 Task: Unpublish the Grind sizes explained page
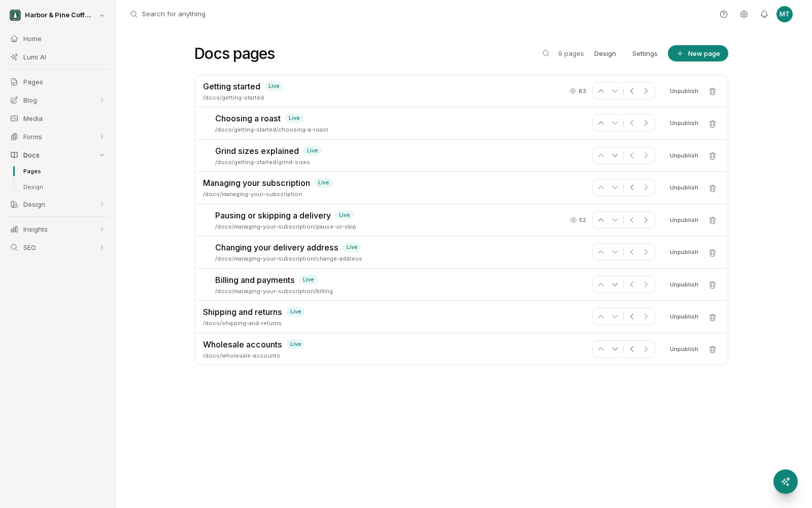click(x=684, y=155)
